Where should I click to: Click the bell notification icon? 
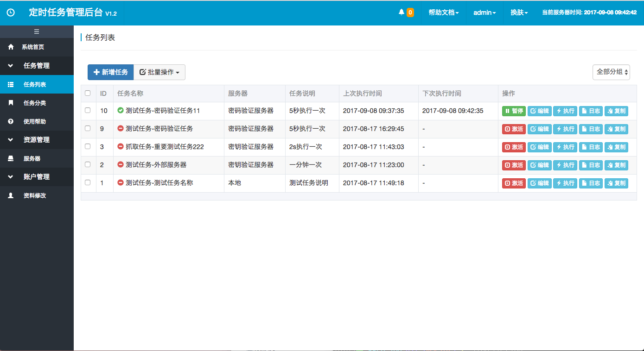point(402,13)
